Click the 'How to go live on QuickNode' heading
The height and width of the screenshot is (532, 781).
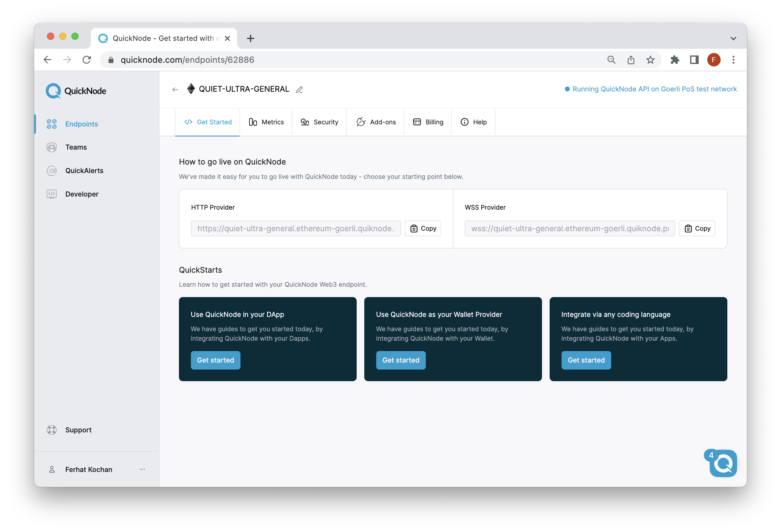(x=232, y=162)
